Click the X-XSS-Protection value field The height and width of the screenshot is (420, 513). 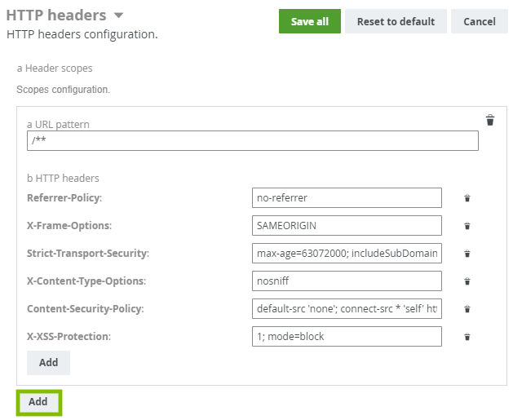347,336
